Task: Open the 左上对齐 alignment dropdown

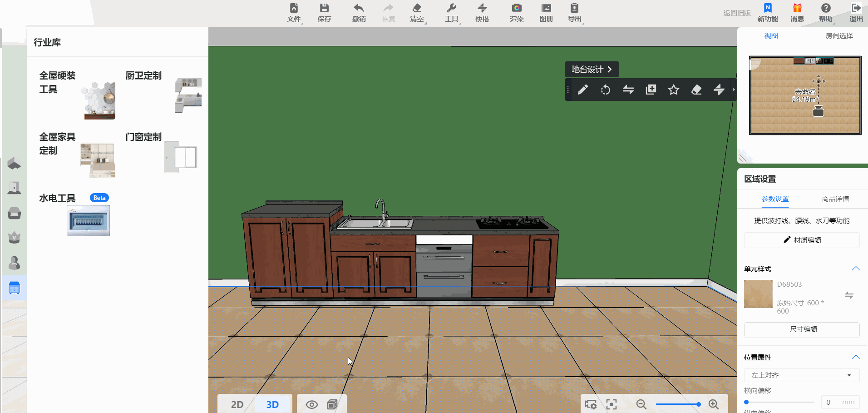Action: click(801, 375)
